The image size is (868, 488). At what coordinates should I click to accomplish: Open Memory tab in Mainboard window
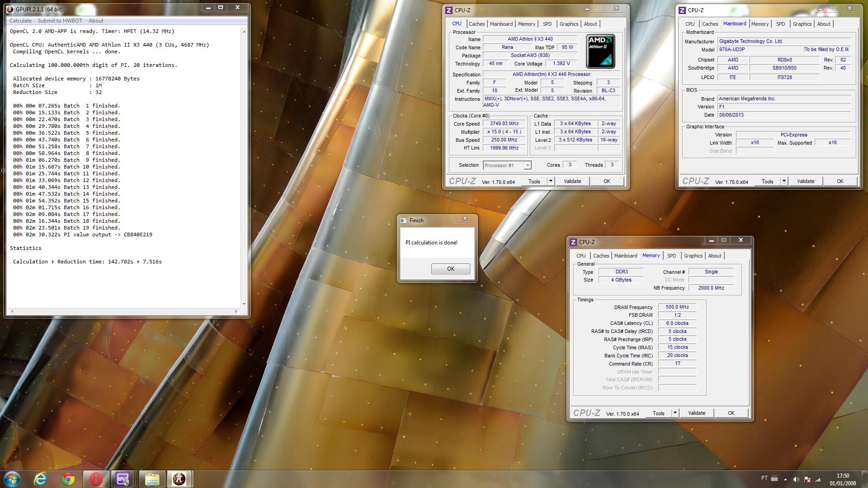(760, 24)
